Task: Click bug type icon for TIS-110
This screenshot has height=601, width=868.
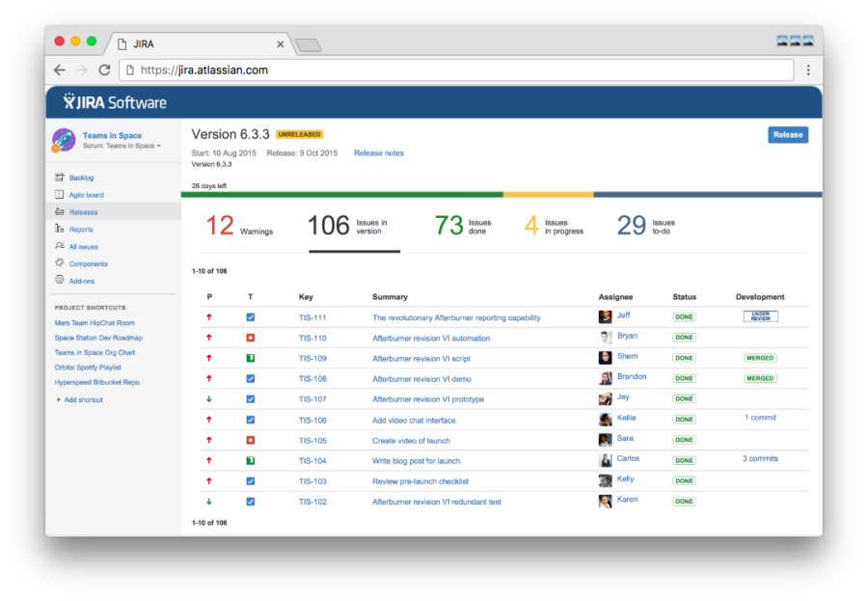Action: [250, 338]
